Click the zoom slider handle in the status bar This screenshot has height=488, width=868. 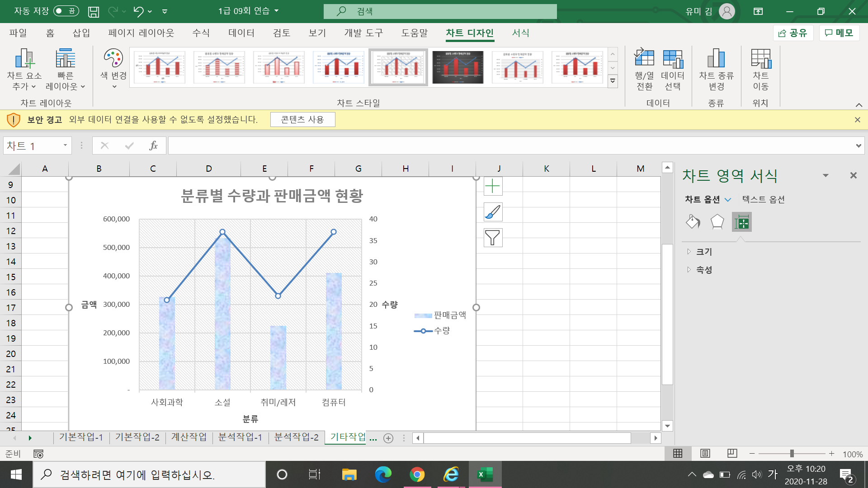click(x=792, y=453)
